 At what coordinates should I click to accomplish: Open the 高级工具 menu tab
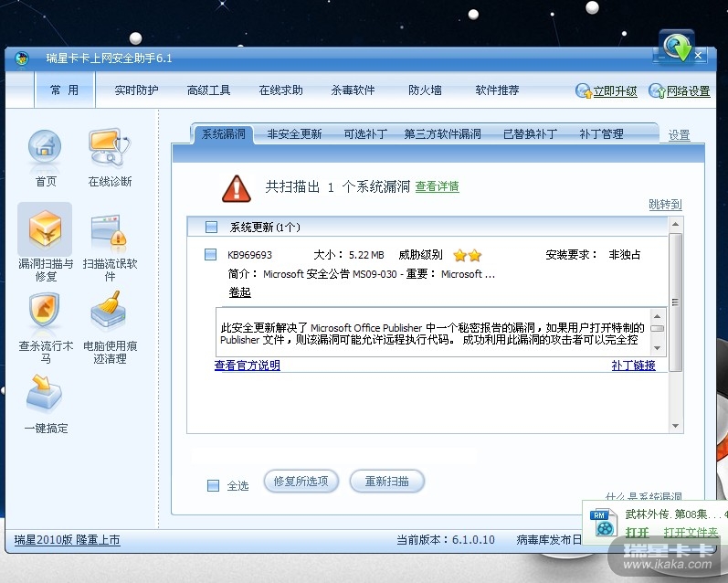click(x=208, y=90)
